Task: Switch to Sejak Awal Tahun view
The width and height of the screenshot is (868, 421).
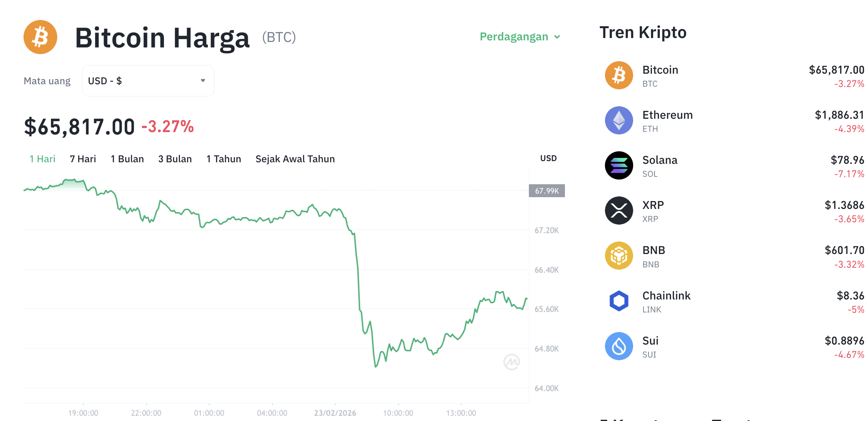Action: coord(295,159)
